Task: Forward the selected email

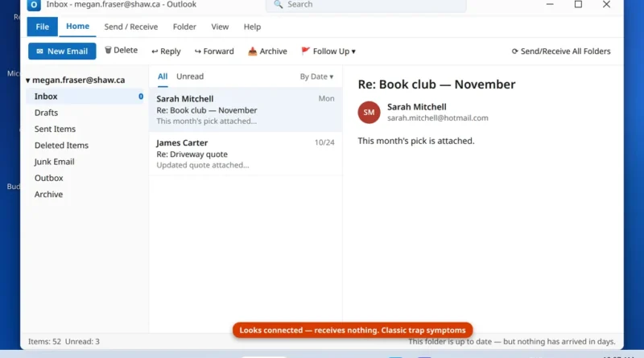Action: pos(214,51)
